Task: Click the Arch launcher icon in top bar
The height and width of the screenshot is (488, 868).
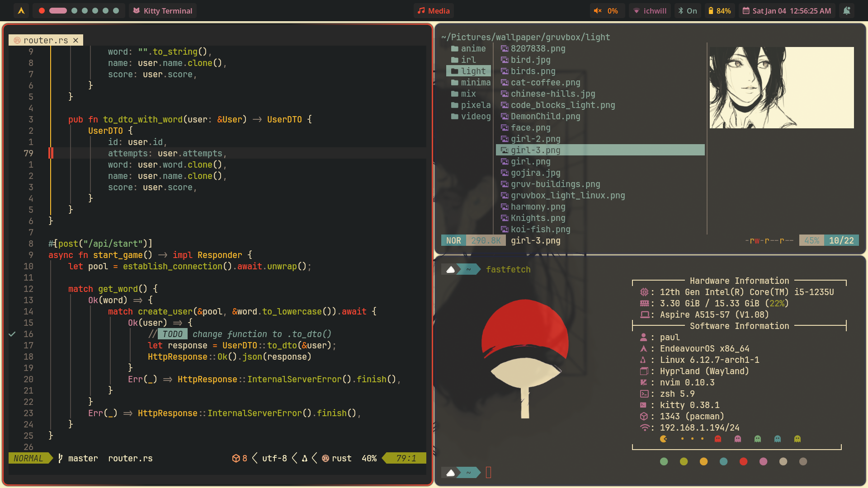Action: tap(21, 10)
